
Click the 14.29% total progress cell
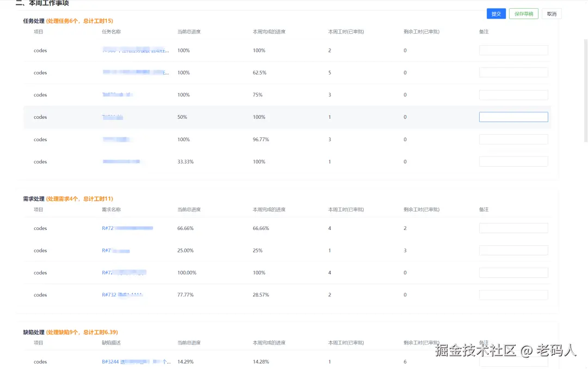pyautogui.click(x=186, y=362)
